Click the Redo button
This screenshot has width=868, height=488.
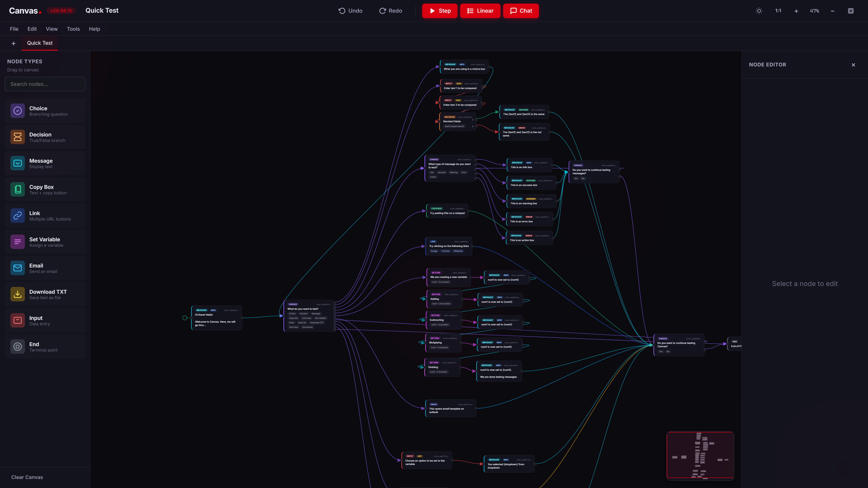click(x=391, y=11)
